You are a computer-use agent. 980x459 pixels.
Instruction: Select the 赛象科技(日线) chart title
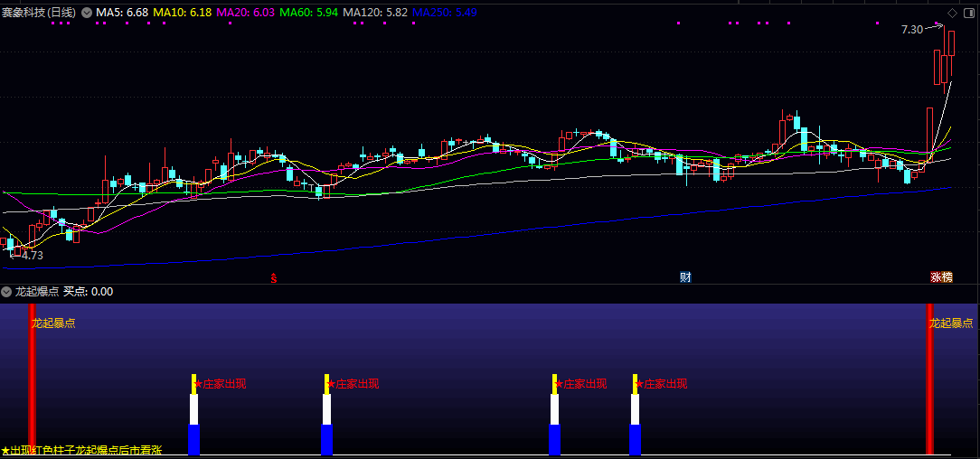point(39,13)
